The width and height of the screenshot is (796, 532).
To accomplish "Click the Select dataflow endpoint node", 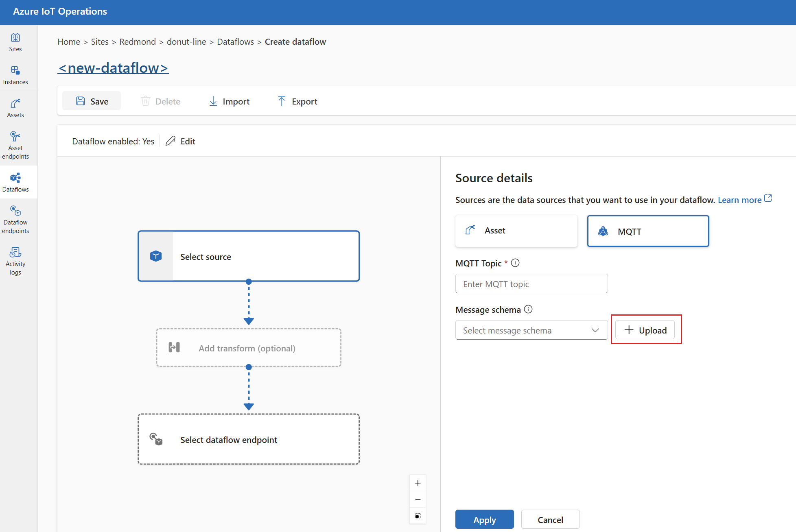I will (249, 439).
